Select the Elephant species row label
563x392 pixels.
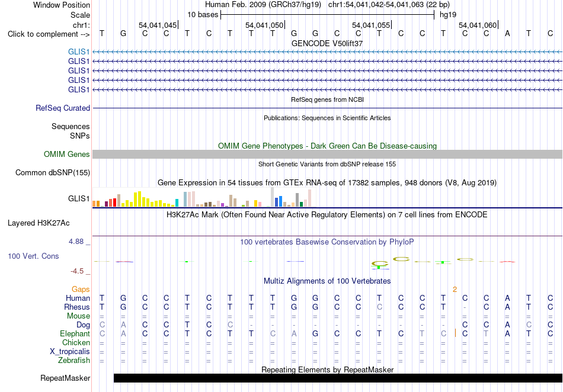[75, 333]
